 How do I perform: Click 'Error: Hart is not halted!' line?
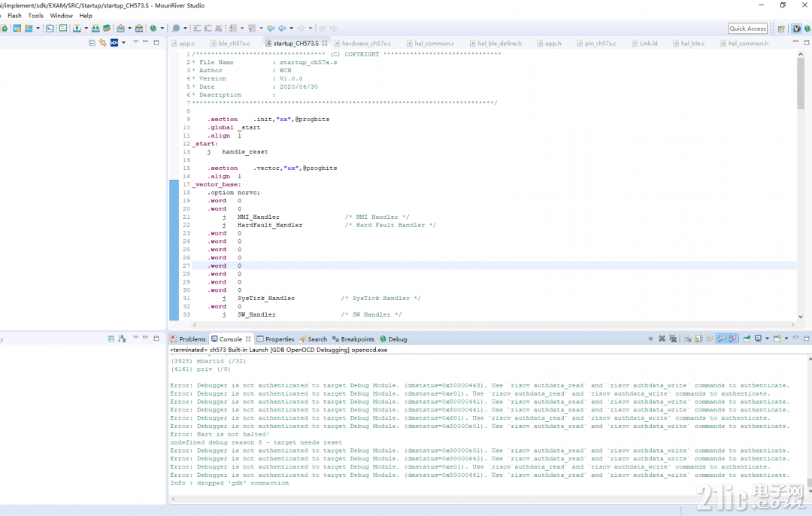220,434
